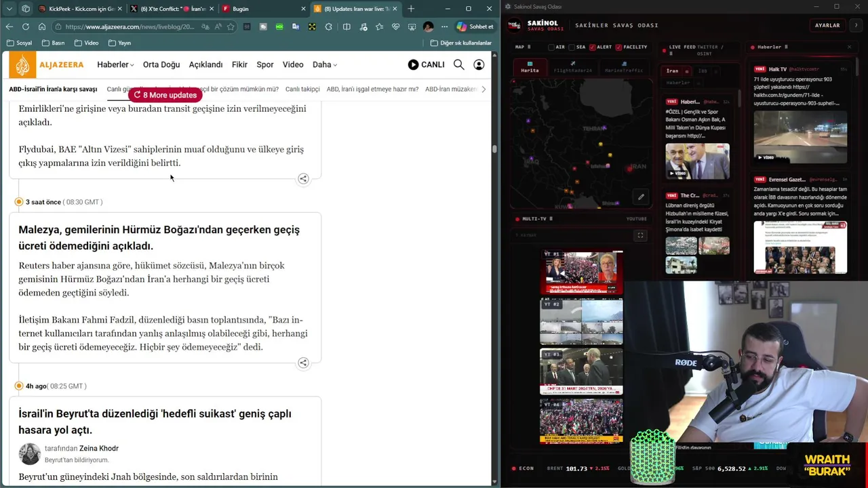Switch to the X'te Conflict browser tab

click(x=172, y=9)
